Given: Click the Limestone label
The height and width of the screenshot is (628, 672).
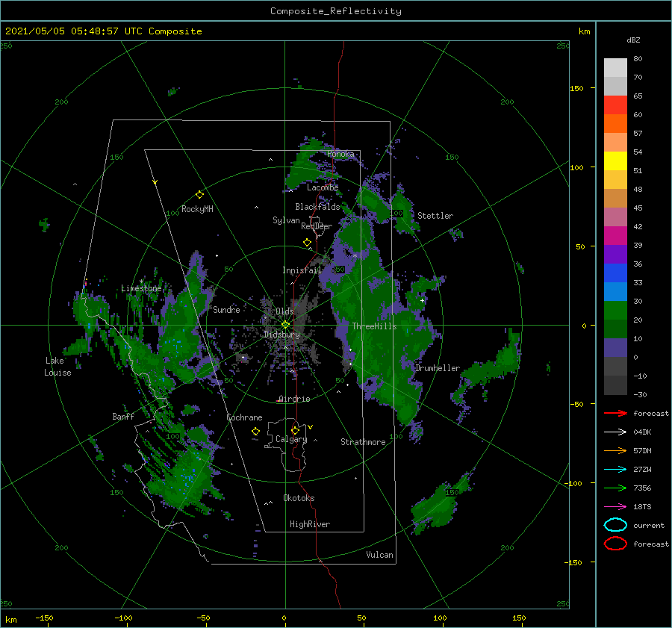Looking at the screenshot, I should 141,288.
